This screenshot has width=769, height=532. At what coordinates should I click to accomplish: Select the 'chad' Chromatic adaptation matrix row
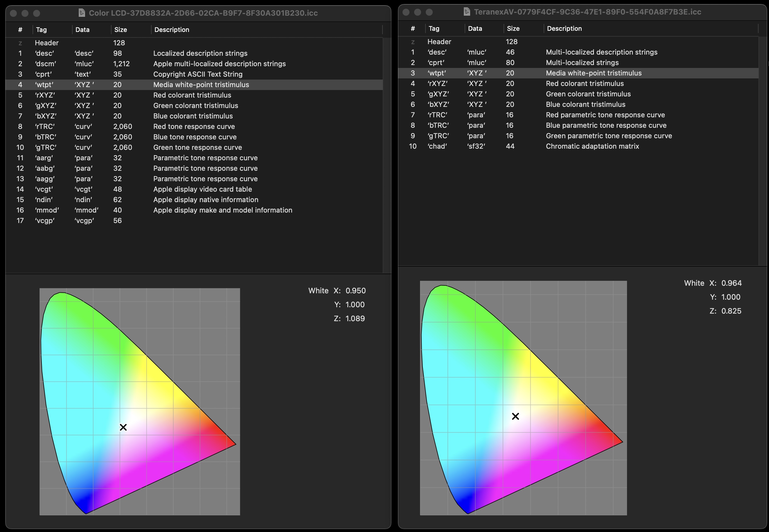click(578, 146)
